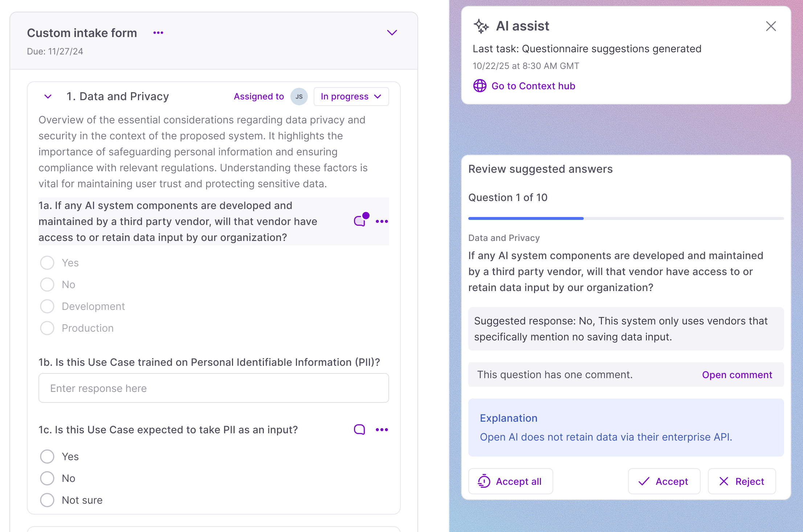The image size is (803, 532).
Task: Open the comment bubble on question 1a
Action: [360, 221]
